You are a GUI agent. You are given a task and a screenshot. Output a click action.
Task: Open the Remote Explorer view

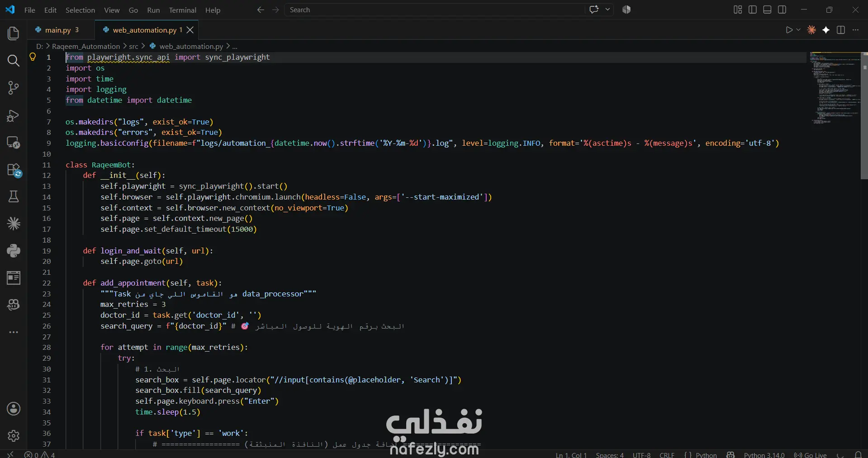[14, 143]
